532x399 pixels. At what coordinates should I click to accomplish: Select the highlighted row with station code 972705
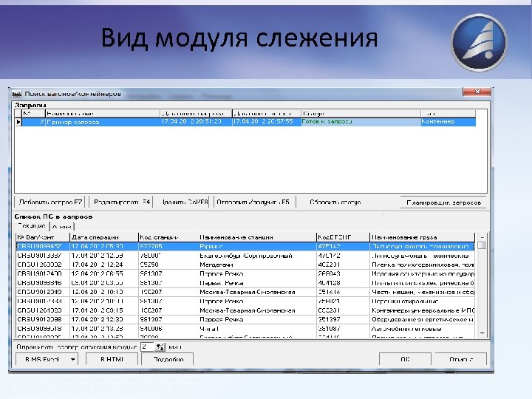coord(245,246)
